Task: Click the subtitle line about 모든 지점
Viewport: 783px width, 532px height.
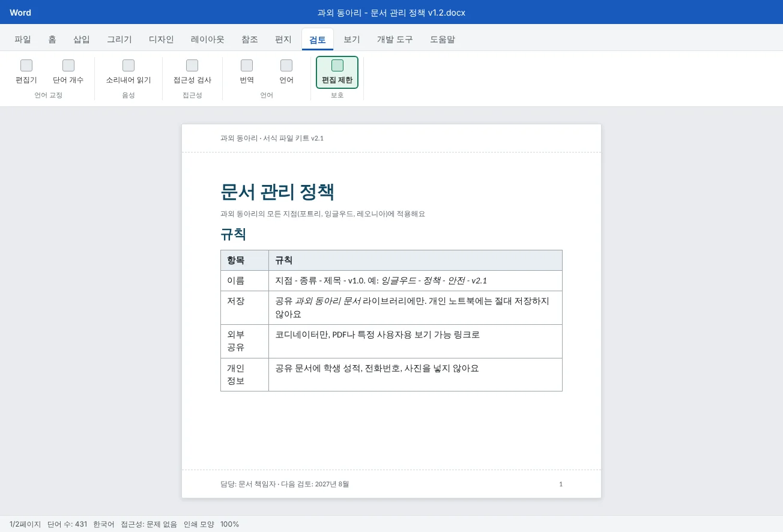Action: pos(322,214)
